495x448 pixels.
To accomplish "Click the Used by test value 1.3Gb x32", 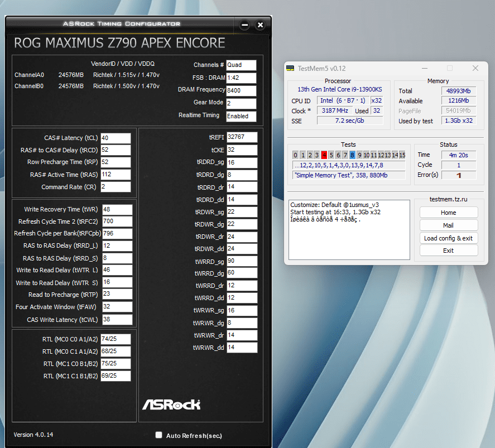I will (459, 121).
